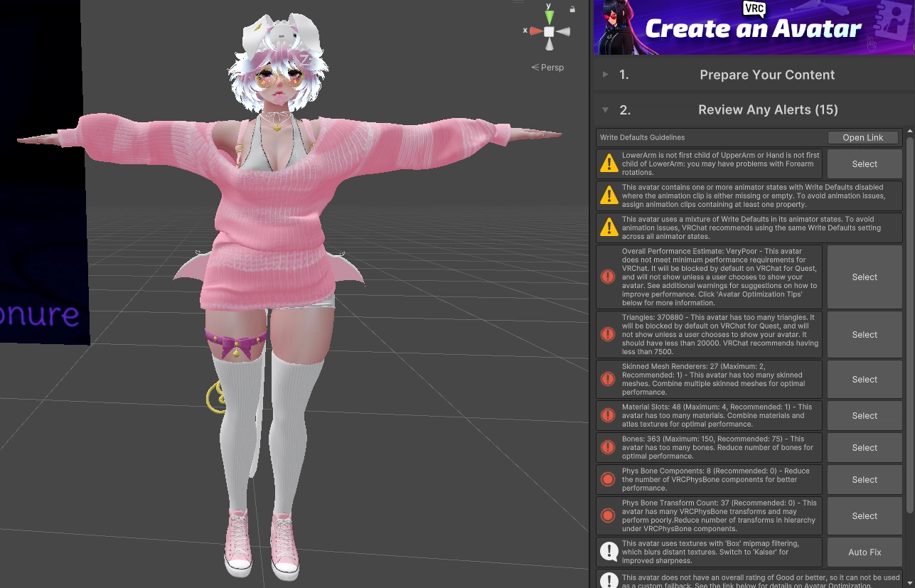The image size is (915, 588).
Task: Select objects for Bones count alert
Action: click(865, 448)
